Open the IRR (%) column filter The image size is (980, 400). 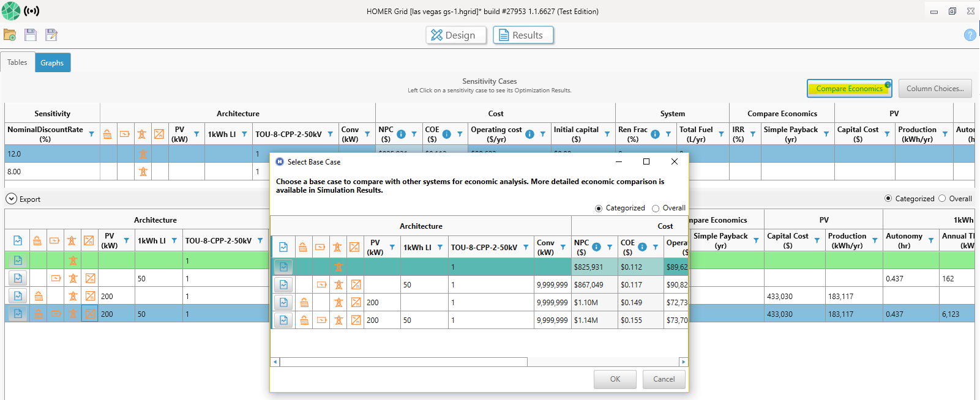point(752,134)
